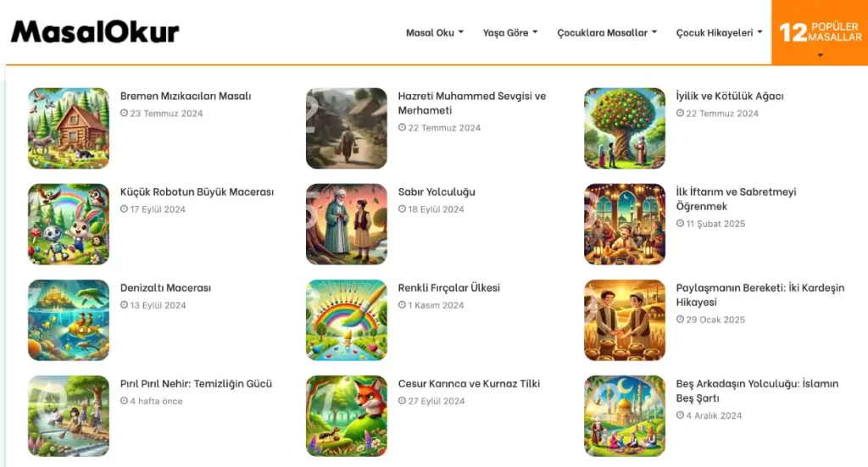This screenshot has height=467, width=868.
Task: Open the İlk İftarım ve Sabretmeyi Öğrenmek link
Action: point(736,198)
